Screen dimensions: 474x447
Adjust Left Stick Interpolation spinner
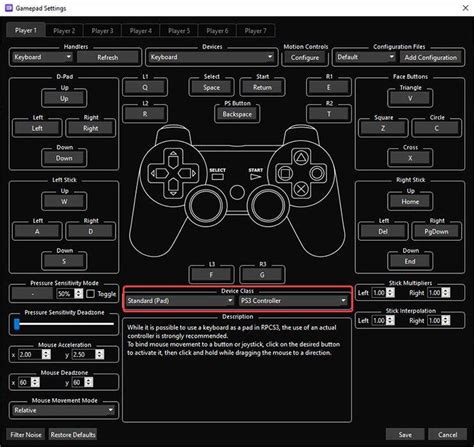[x=383, y=320]
